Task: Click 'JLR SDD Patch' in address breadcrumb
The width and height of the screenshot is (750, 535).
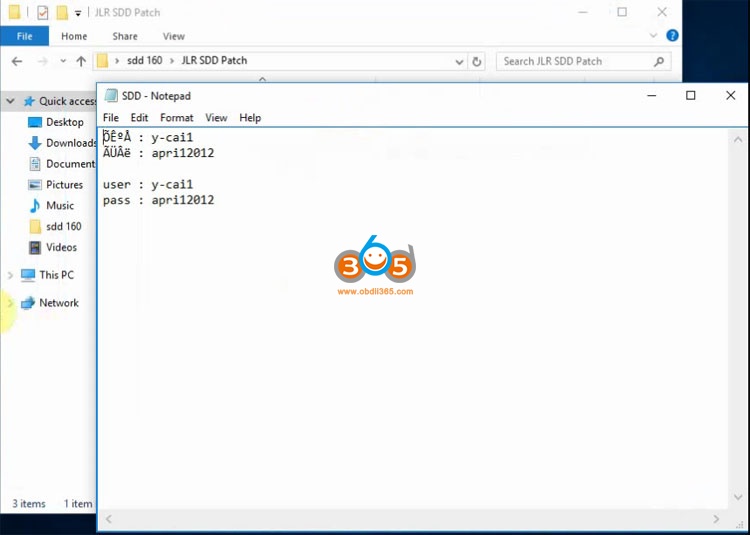Action: click(214, 61)
